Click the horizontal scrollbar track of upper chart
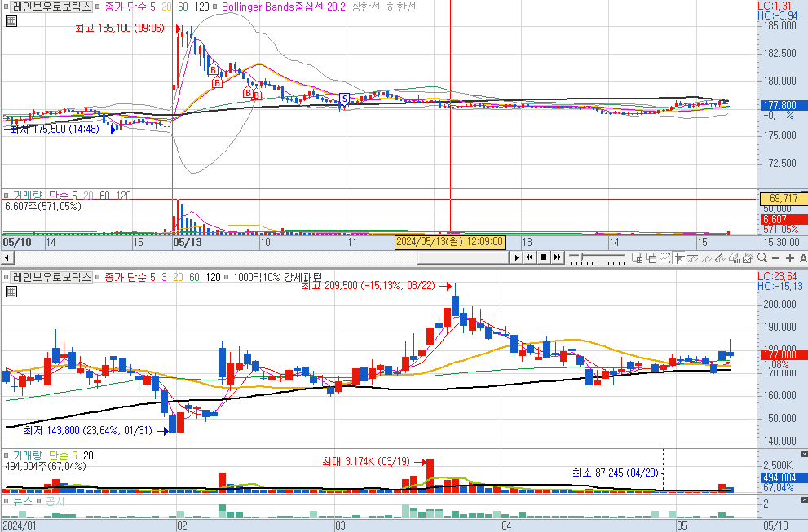The image size is (808, 532). [x=260, y=257]
